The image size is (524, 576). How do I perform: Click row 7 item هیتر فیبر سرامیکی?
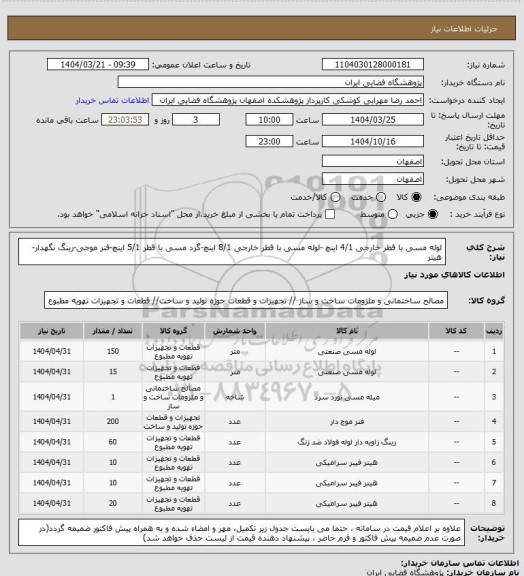tap(347, 483)
